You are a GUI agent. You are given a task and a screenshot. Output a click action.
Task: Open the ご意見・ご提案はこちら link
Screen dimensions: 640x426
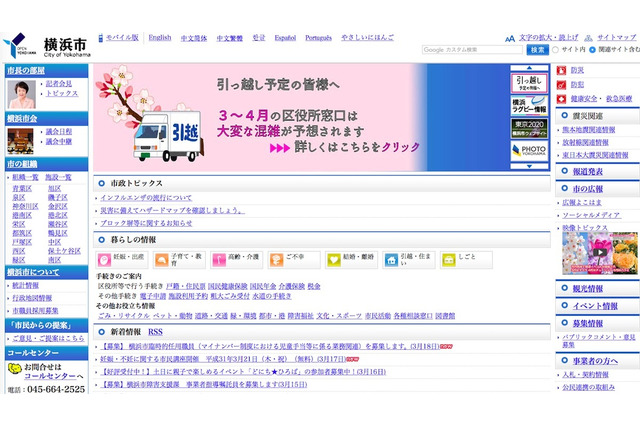tap(48, 338)
